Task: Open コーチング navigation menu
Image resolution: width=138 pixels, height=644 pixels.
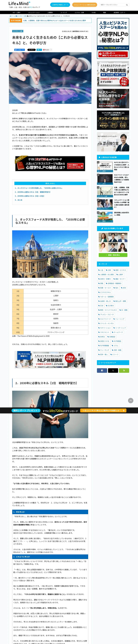Action: 64,12
